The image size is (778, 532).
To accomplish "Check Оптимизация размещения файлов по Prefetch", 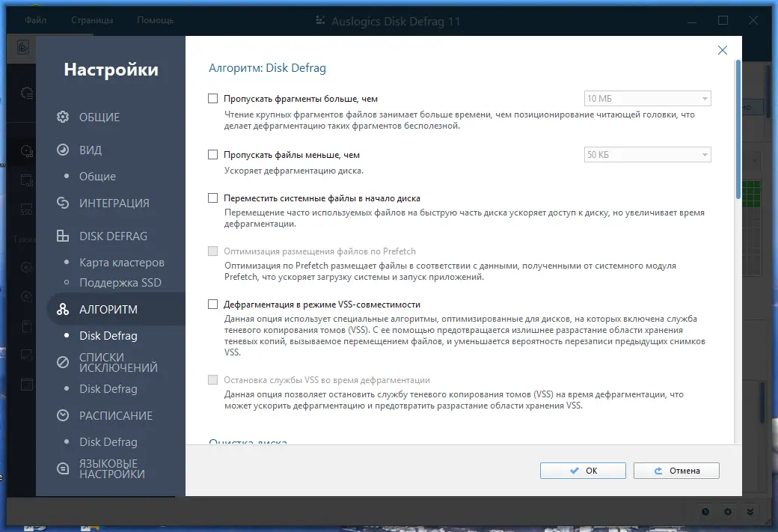I will (x=213, y=251).
